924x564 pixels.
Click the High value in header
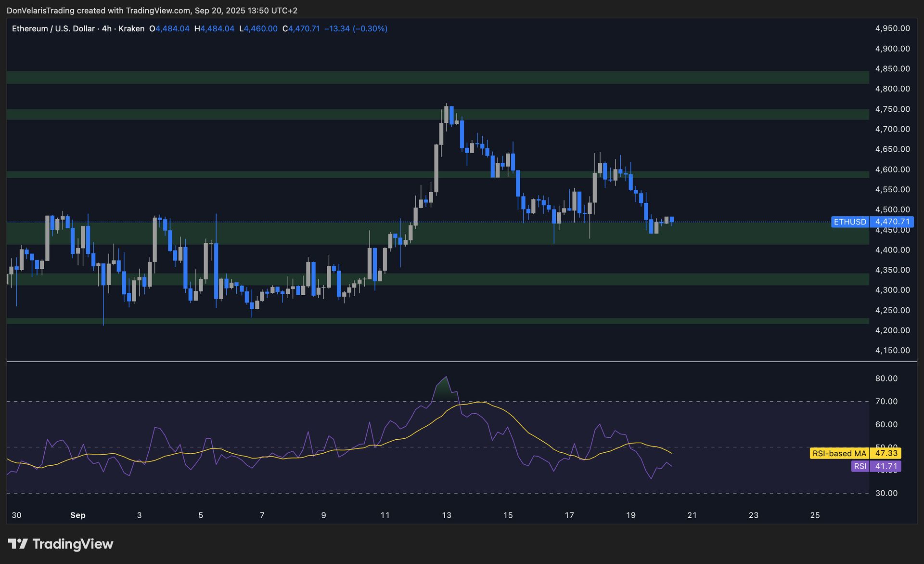click(x=217, y=29)
